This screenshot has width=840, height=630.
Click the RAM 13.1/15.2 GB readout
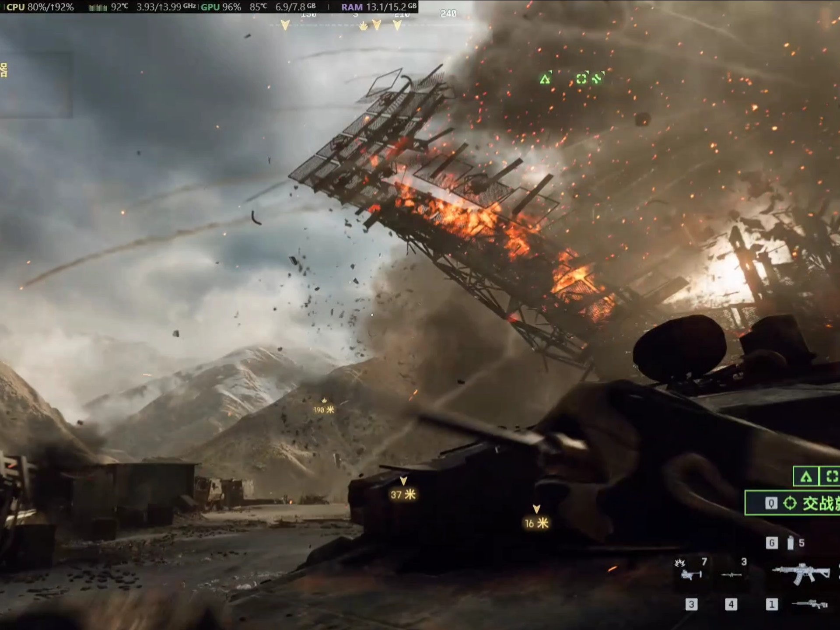379,7
